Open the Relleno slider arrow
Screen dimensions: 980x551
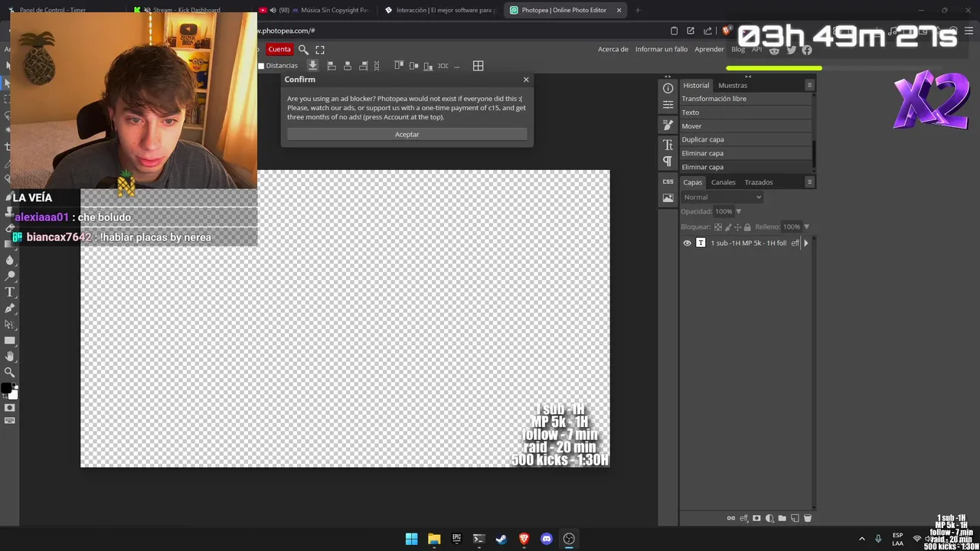point(806,227)
